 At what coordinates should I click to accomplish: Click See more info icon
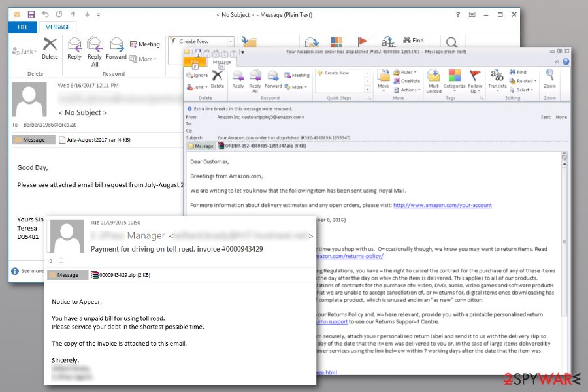[x=14, y=271]
